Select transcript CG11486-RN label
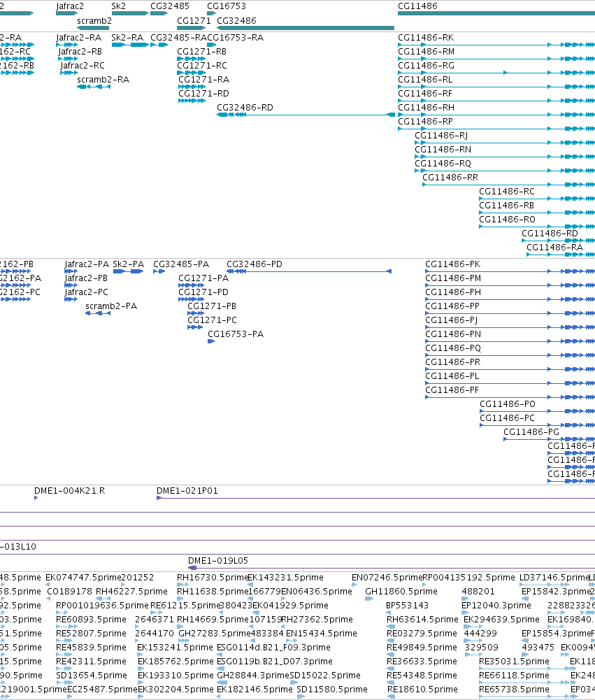 coord(443,150)
